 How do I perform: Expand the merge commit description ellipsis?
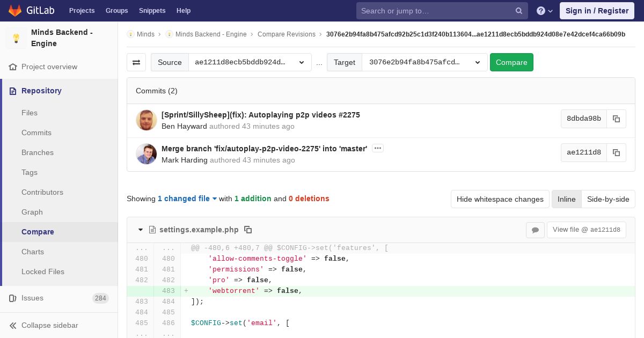pyautogui.click(x=378, y=148)
